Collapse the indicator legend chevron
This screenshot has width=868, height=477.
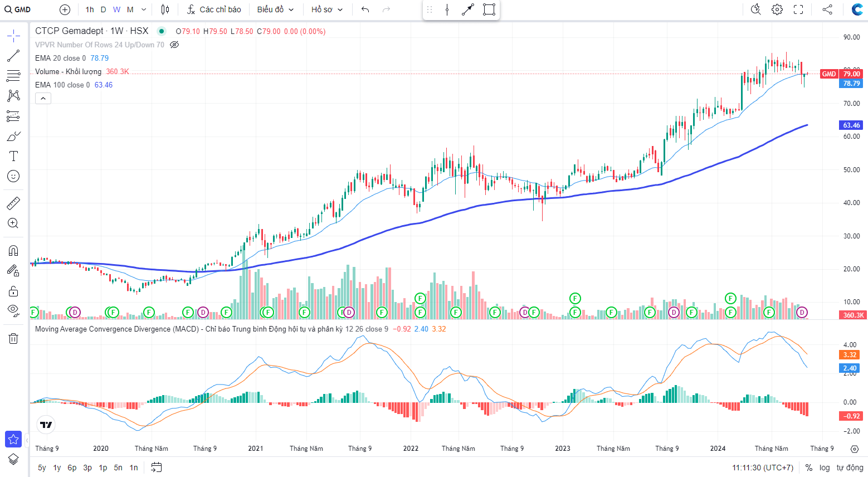[x=43, y=99]
